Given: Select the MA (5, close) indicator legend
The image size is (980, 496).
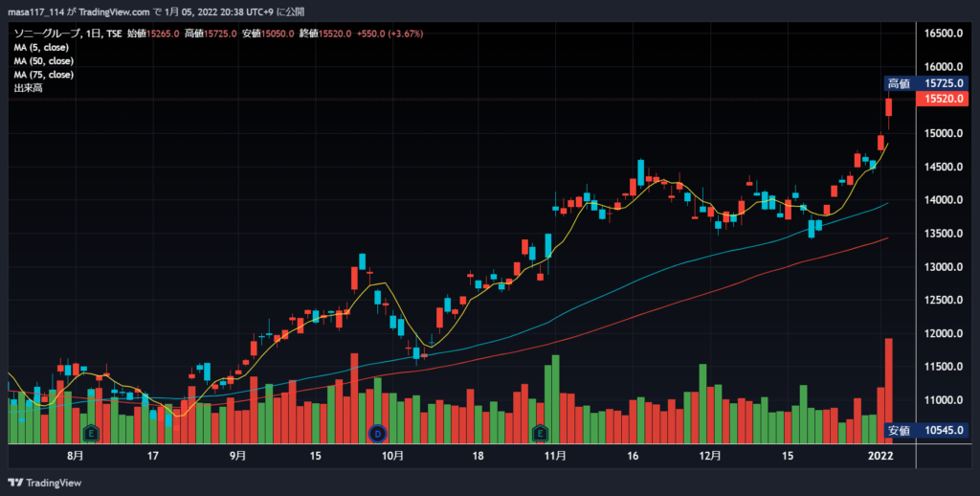Looking at the screenshot, I should pyautogui.click(x=41, y=48).
